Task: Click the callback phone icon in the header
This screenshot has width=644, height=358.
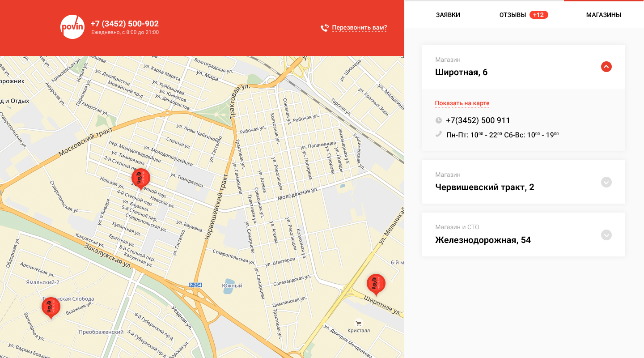Action: pyautogui.click(x=325, y=28)
